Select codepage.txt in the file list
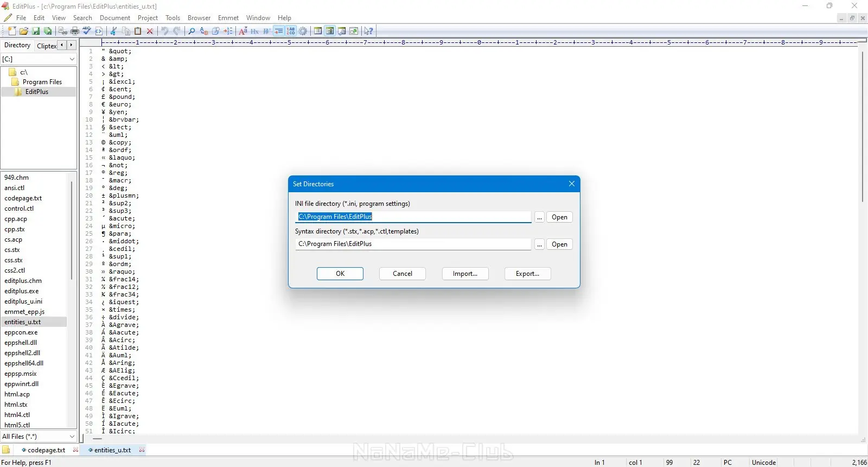 coord(23,198)
